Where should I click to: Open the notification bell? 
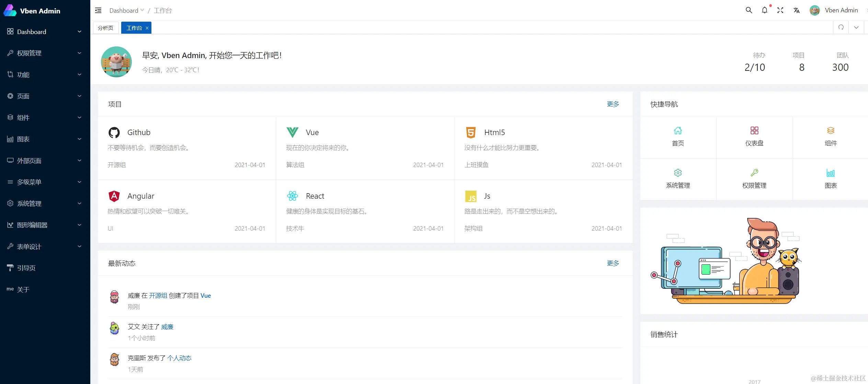point(764,10)
